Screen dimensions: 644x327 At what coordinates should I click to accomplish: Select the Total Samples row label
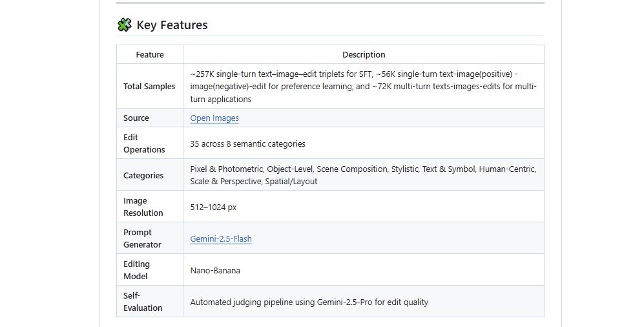point(149,87)
